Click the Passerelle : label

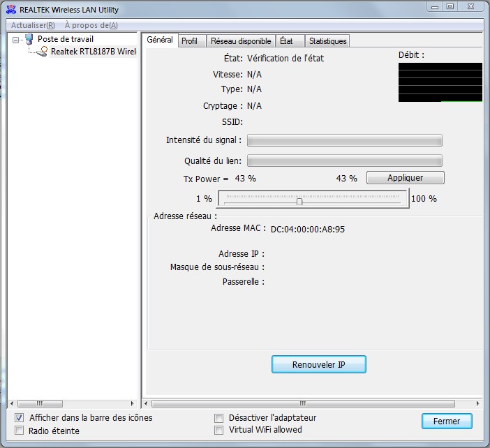coord(244,282)
